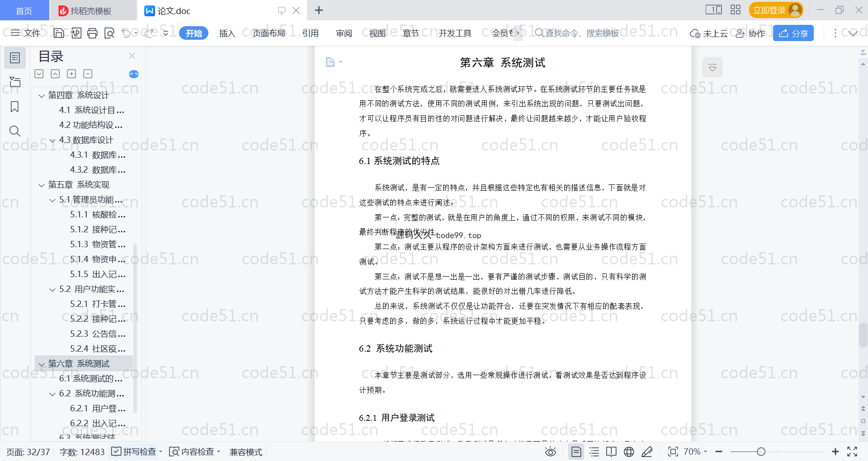
Task: Switch to page layout view icon
Action: pos(576,452)
